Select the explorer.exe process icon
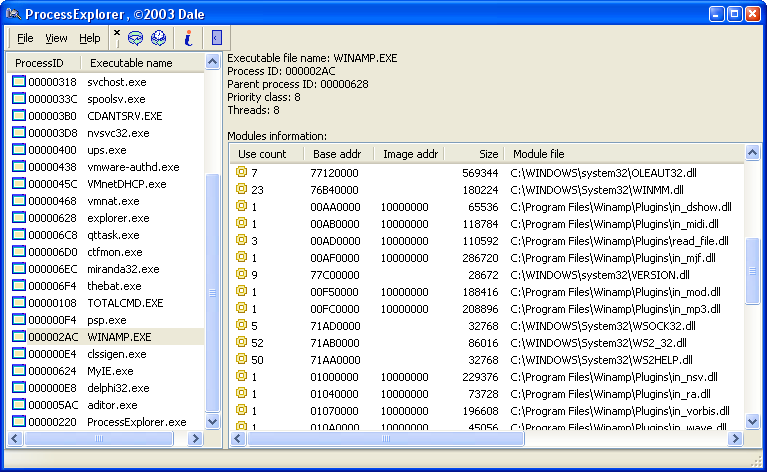 pyautogui.click(x=19, y=217)
